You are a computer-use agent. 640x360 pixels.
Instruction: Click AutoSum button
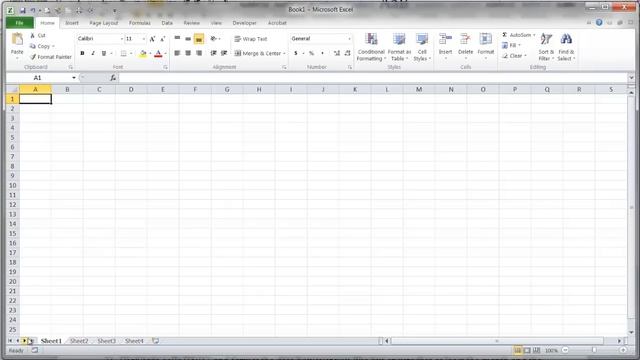click(x=516, y=35)
